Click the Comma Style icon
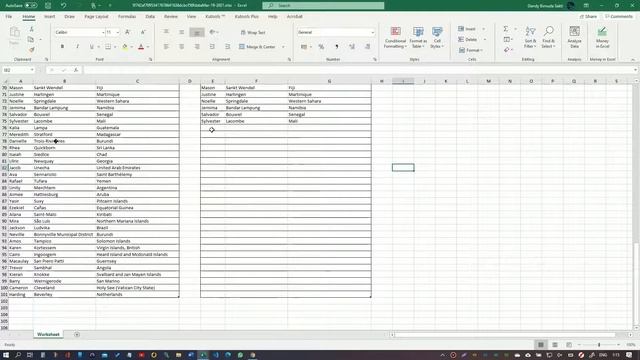The height and width of the screenshot is (360, 640). (336, 47)
